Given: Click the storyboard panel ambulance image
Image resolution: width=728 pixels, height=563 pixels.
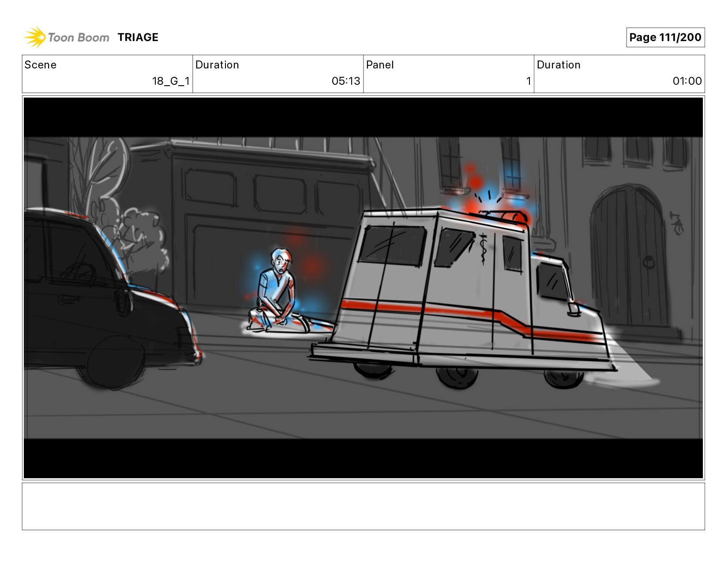Looking at the screenshot, I should coord(363,288).
